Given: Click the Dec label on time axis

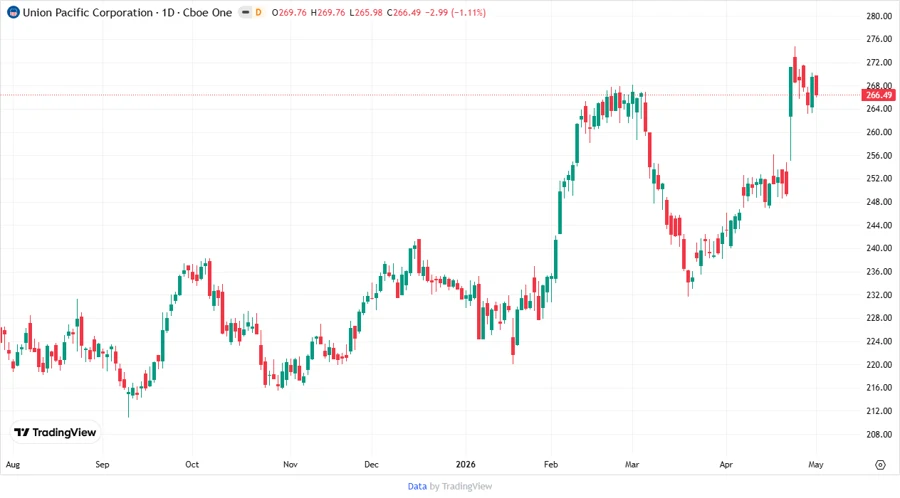Looking at the screenshot, I should pyautogui.click(x=371, y=465).
